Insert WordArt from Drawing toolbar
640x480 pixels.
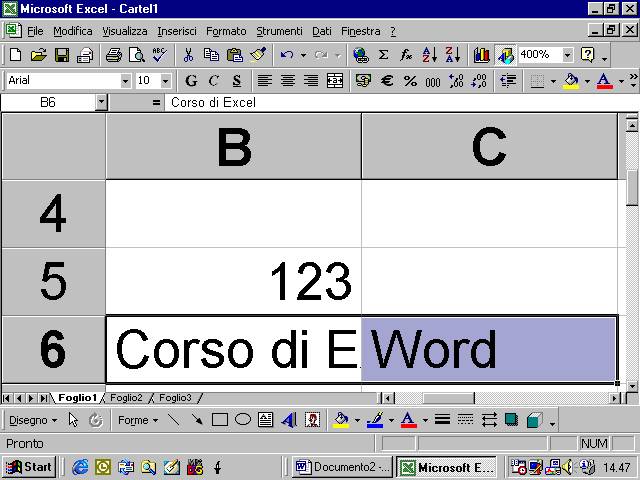(289, 420)
